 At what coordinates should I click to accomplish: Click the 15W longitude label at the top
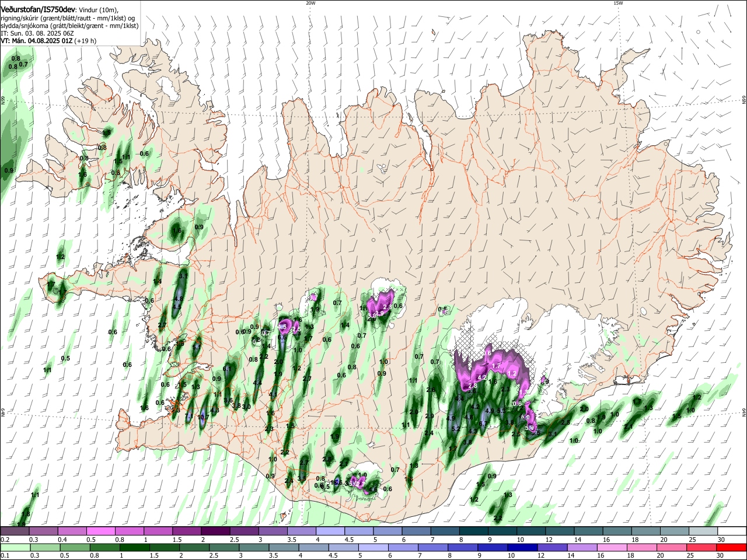point(618,3)
